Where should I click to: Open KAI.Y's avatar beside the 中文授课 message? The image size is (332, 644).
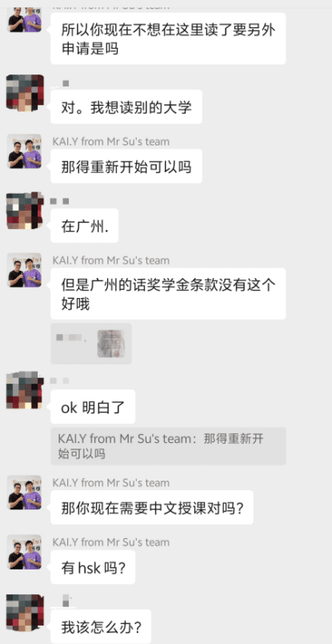pos(25,493)
